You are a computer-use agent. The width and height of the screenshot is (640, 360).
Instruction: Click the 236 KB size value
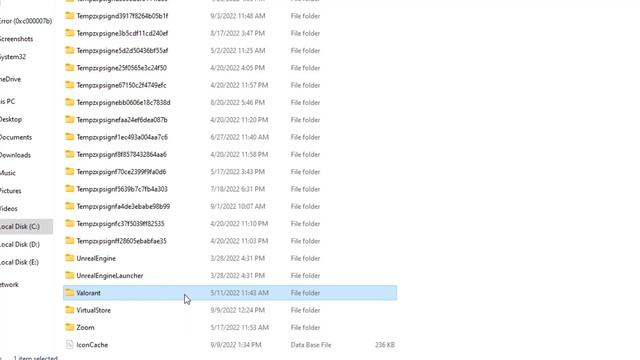(x=385, y=345)
